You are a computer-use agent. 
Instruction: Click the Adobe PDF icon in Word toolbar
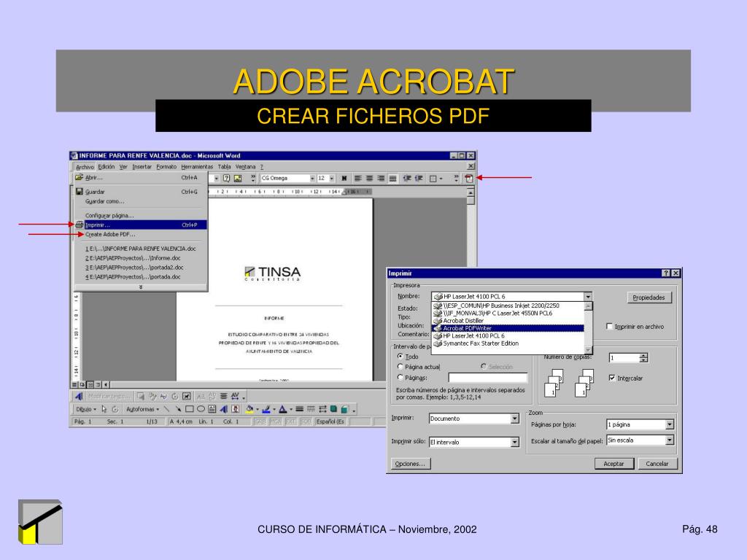[x=469, y=178]
